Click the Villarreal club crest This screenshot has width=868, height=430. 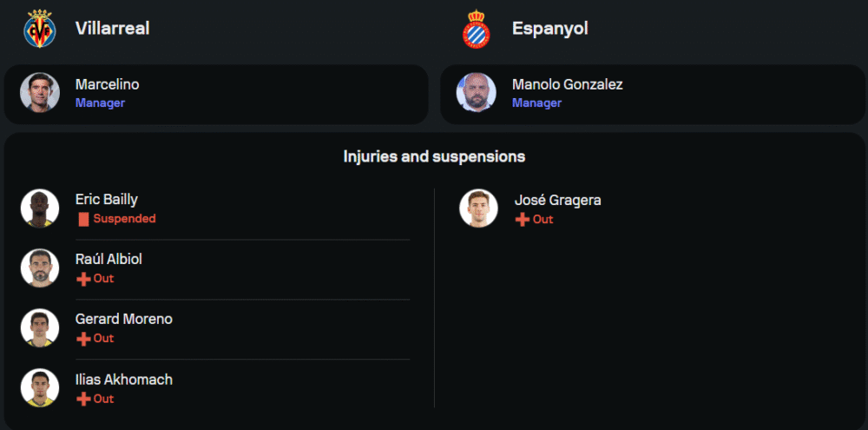click(x=39, y=29)
